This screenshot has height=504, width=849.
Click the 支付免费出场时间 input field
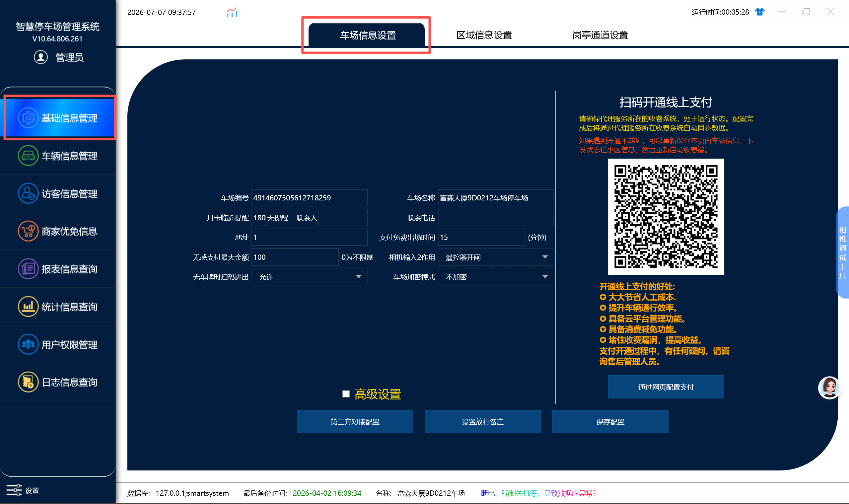pos(481,237)
